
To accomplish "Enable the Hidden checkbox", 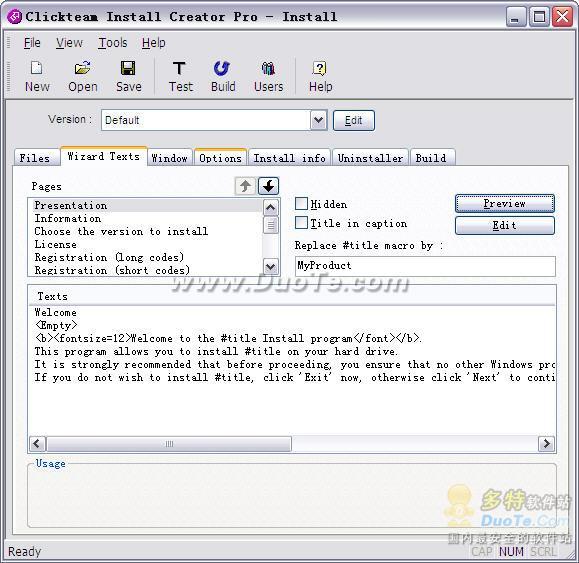I will (x=301, y=203).
